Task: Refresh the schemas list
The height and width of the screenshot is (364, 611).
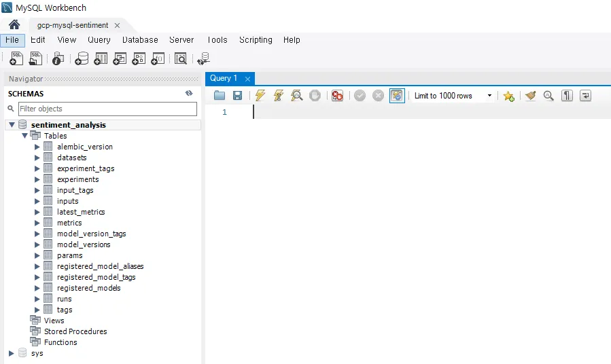Action: point(189,93)
